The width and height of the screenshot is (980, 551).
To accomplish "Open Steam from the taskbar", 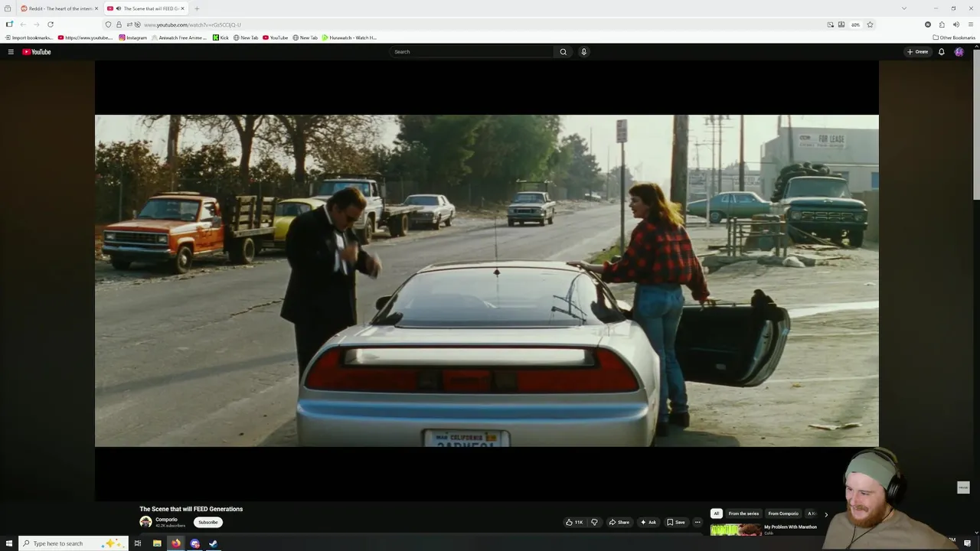I will [x=214, y=543].
